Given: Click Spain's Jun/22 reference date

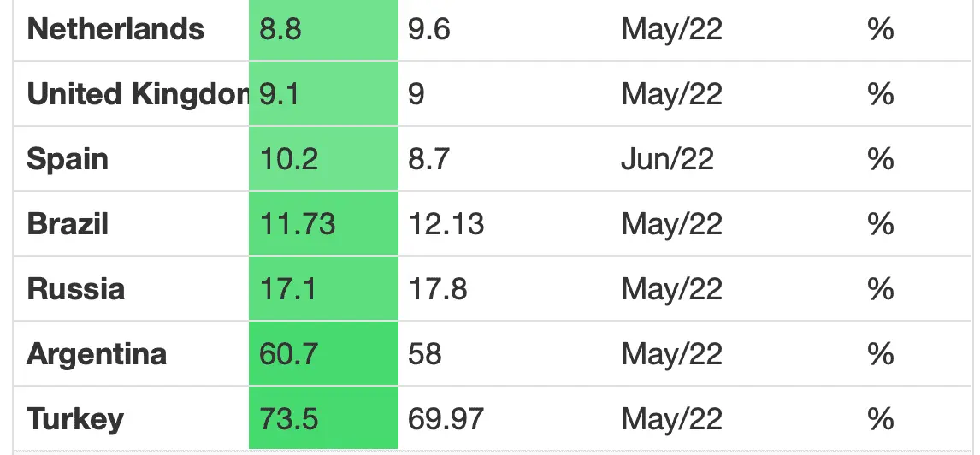Looking at the screenshot, I should (x=667, y=159).
